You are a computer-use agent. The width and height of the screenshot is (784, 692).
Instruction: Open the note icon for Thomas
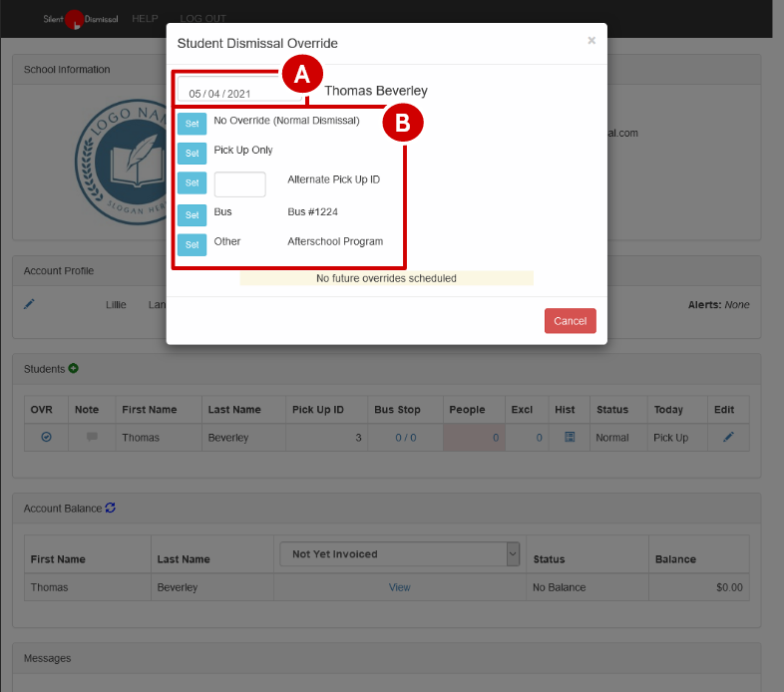coord(92,438)
